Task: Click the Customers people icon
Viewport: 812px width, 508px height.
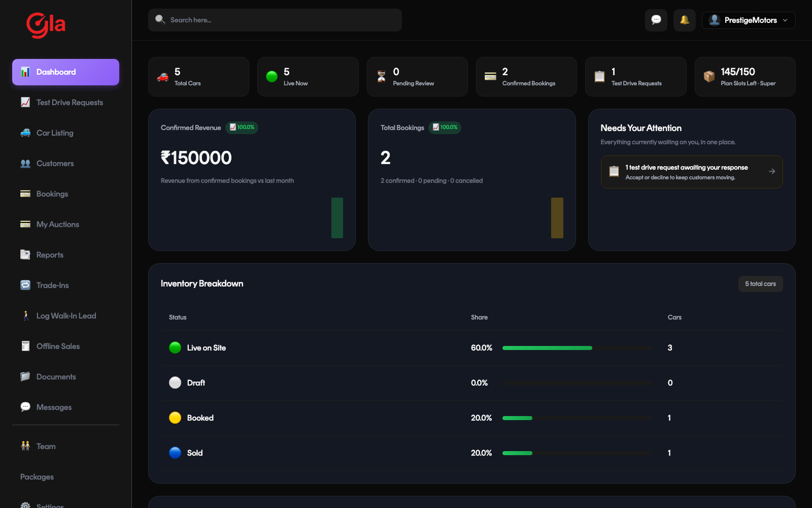Action: click(x=25, y=164)
